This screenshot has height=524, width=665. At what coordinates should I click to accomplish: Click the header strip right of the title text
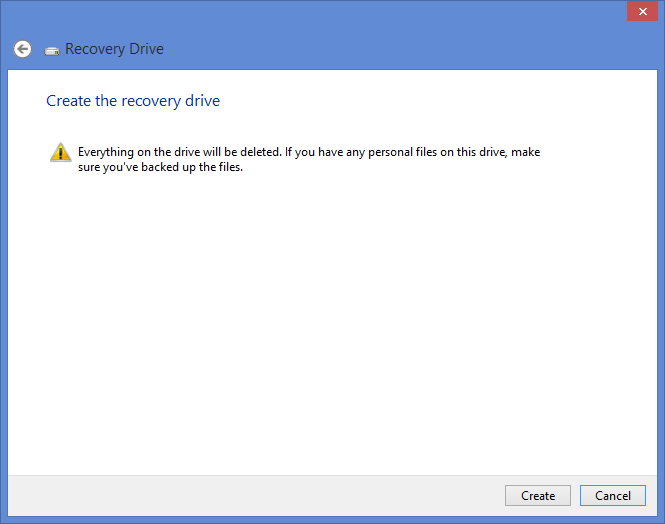(400, 49)
